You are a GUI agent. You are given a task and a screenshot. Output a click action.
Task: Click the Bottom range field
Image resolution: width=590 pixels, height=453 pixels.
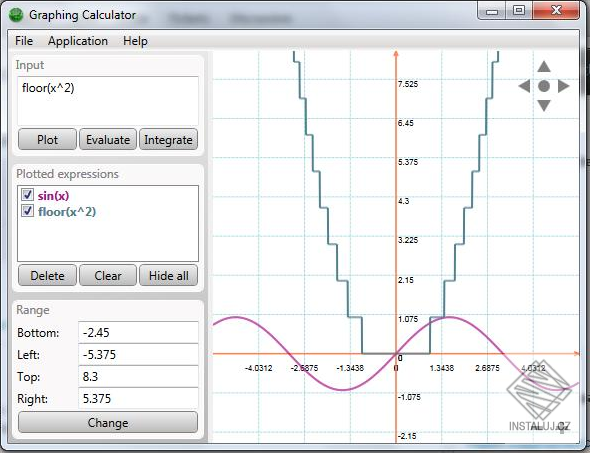(138, 332)
